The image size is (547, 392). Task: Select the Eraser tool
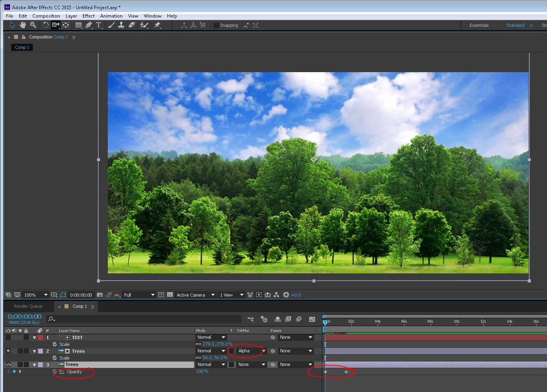[x=131, y=25]
